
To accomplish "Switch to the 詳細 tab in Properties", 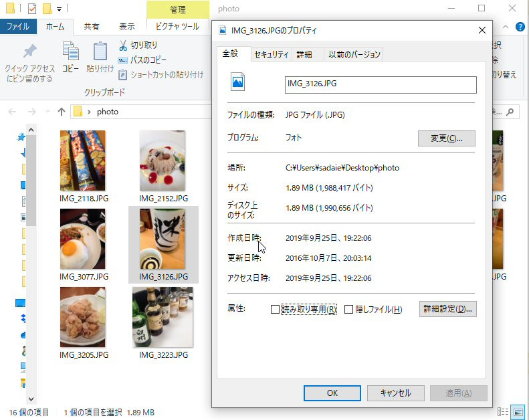I will tap(304, 55).
